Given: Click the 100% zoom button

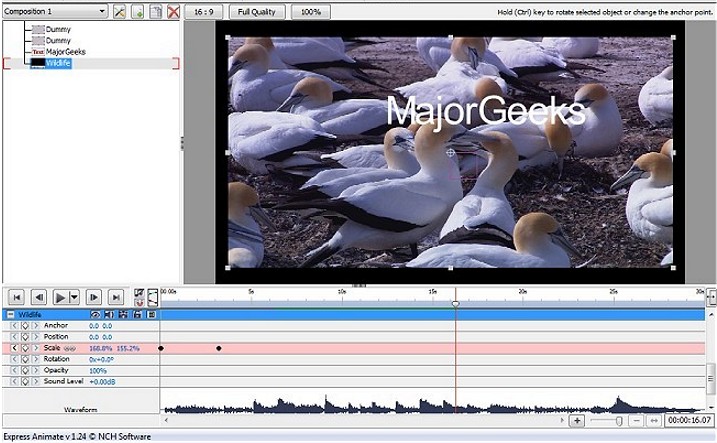Looking at the screenshot, I should (311, 12).
